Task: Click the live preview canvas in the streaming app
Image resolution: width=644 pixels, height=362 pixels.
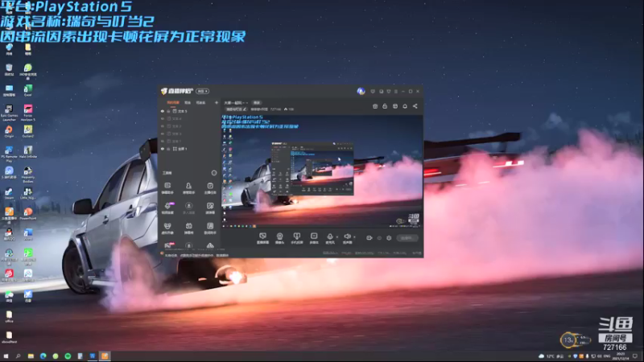Action: [x=322, y=171]
